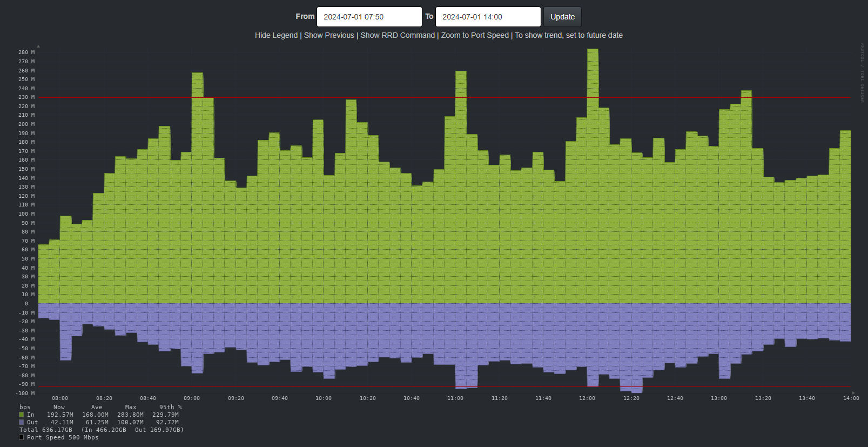Select the Zoom to Port Speed link

pos(475,35)
